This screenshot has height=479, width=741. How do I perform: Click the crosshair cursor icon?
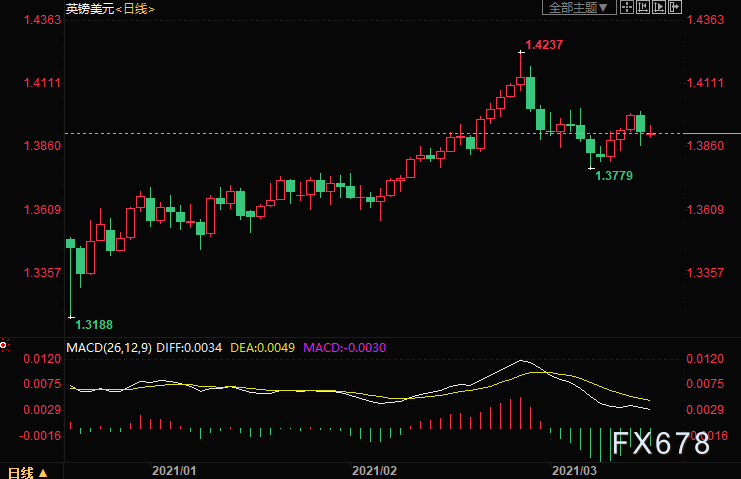[627, 7]
